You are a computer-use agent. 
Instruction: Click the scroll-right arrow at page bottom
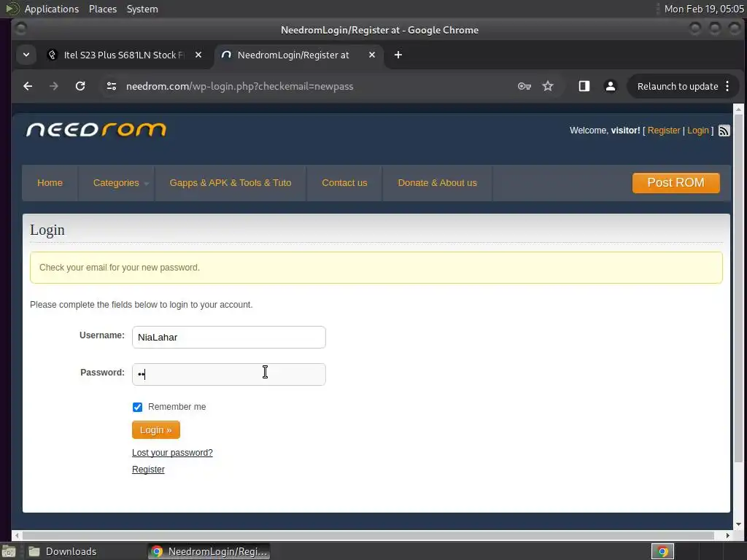[x=727, y=536]
